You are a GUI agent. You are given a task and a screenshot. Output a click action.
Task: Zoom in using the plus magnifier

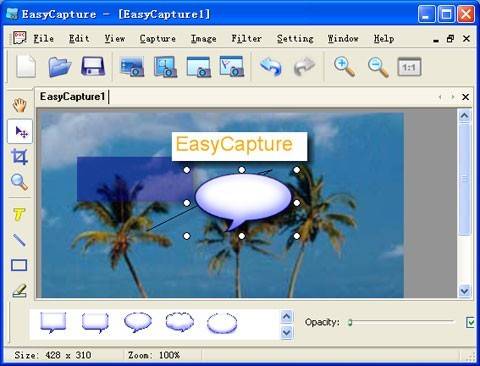345,67
